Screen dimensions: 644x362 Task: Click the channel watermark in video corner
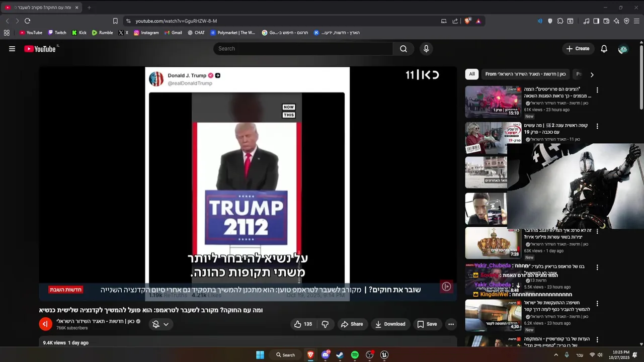[446, 287]
